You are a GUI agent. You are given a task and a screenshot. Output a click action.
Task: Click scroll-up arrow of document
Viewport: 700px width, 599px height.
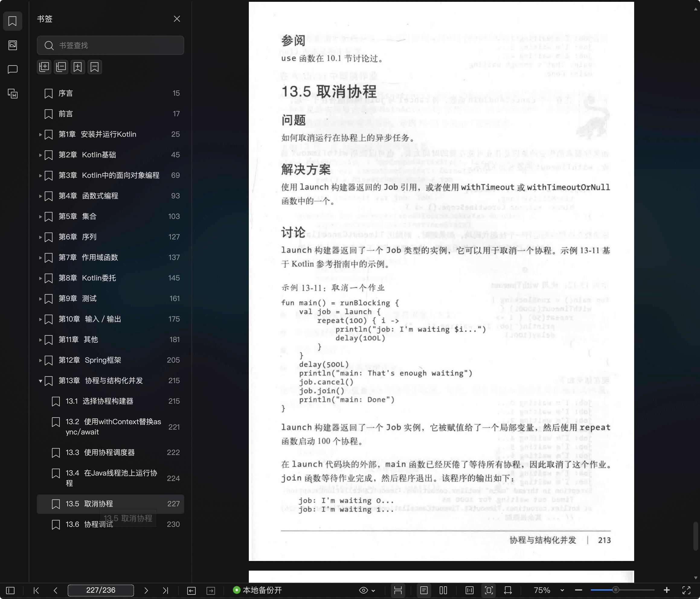click(x=695, y=9)
